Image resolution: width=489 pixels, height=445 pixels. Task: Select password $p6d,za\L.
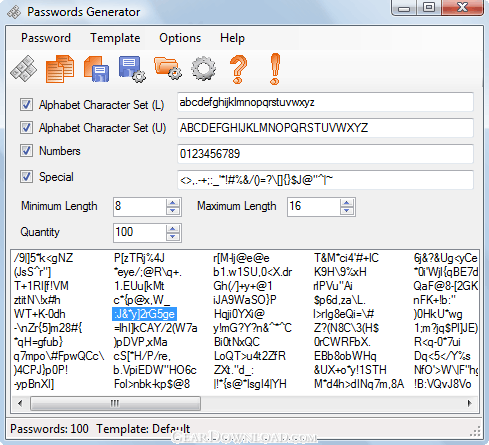340,300
